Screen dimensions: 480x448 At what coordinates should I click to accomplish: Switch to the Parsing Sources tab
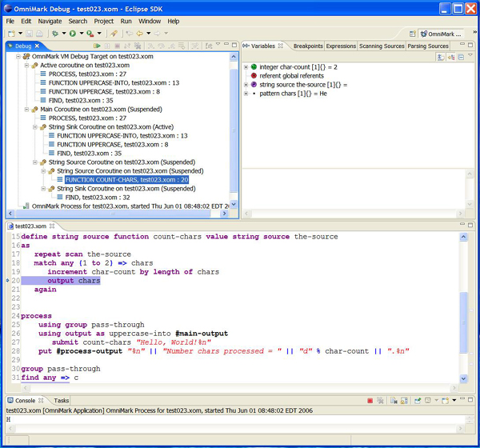point(428,46)
